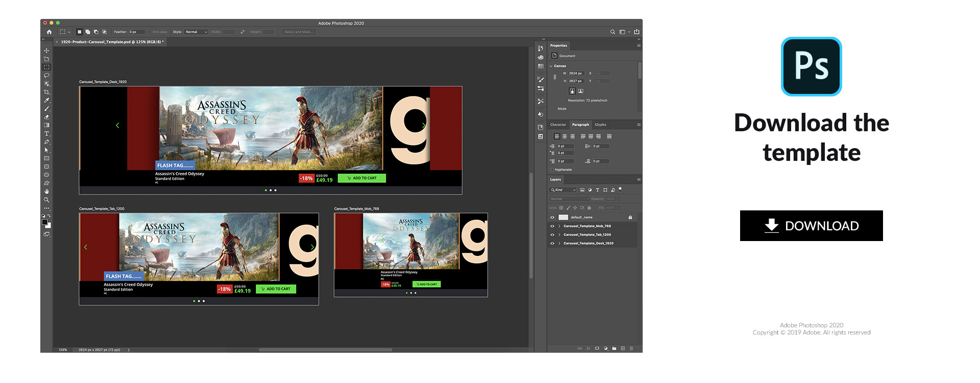The image size is (980, 383).
Task: Hide the default_name layer
Action: (552, 217)
